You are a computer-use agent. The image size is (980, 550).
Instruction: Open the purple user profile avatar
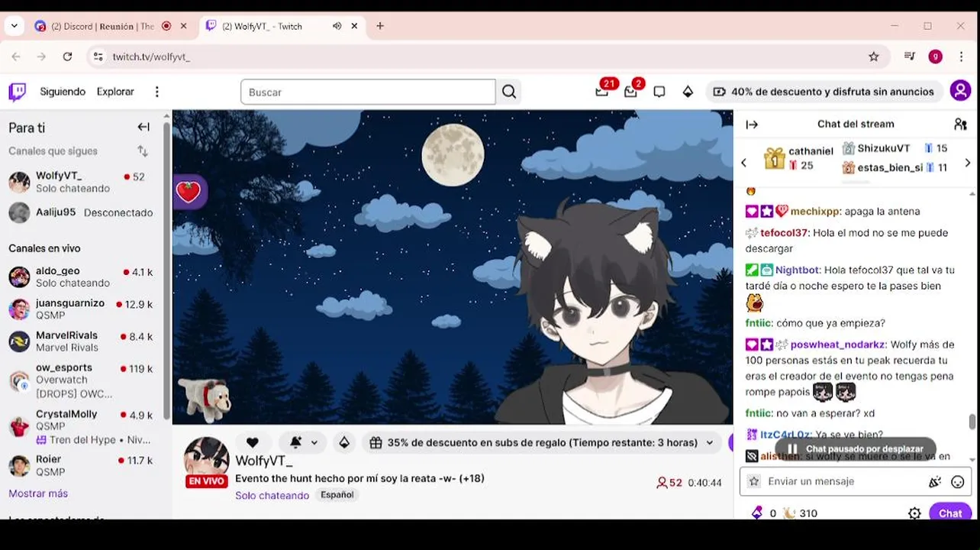click(960, 91)
